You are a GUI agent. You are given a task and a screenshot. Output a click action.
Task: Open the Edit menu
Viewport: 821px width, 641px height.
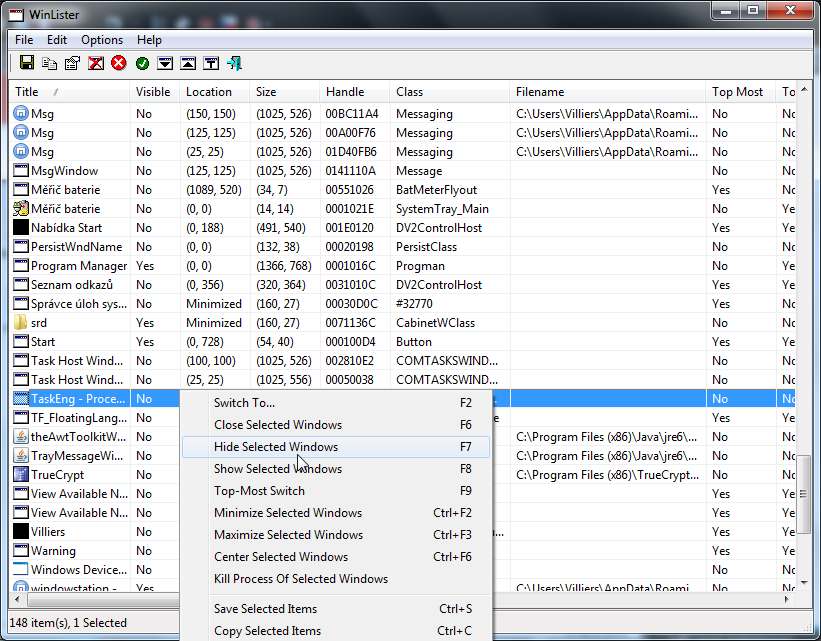(x=57, y=40)
